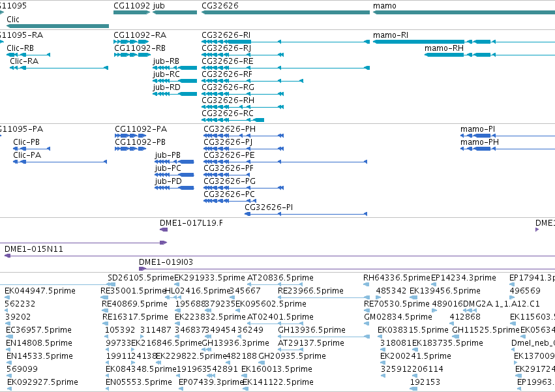This screenshot has width=555, height=392.
Task: Select transcript Clic-RA
Action: (59, 68)
